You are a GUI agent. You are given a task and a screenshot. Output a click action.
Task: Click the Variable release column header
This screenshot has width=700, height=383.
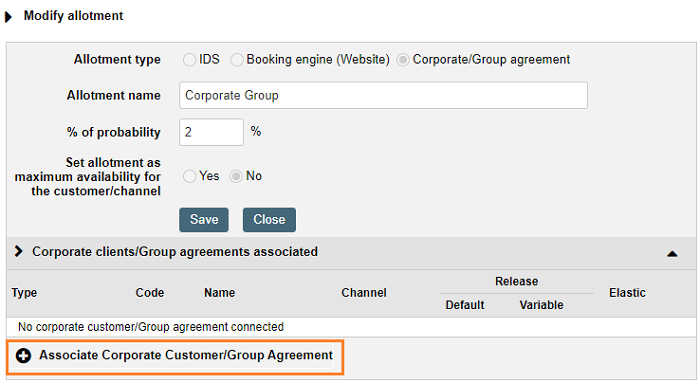tap(541, 305)
